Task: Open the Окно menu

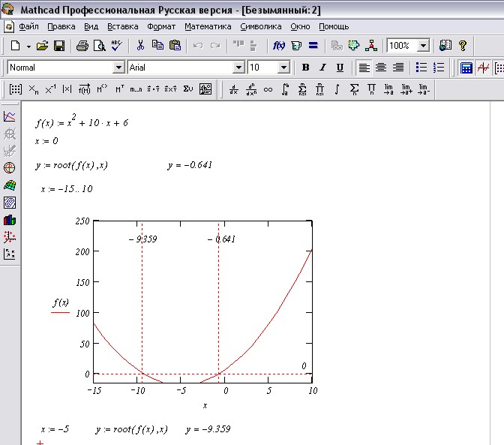Action: 300,26
